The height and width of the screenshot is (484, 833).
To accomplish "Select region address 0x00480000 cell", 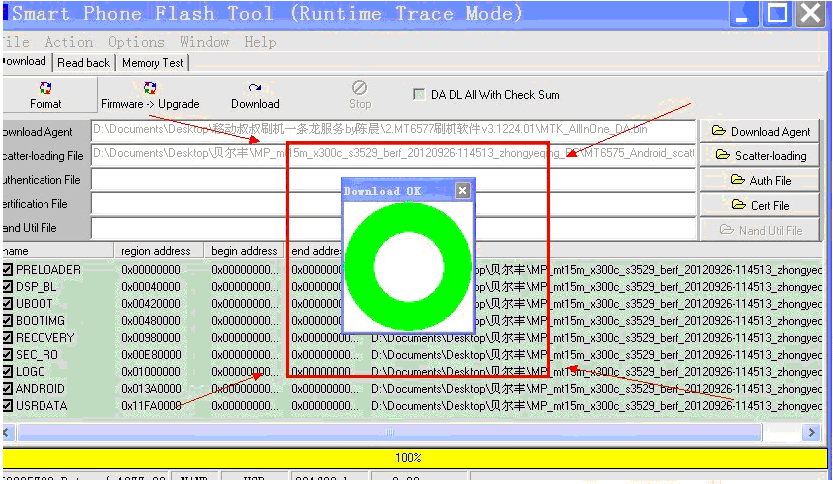I will pos(151,320).
